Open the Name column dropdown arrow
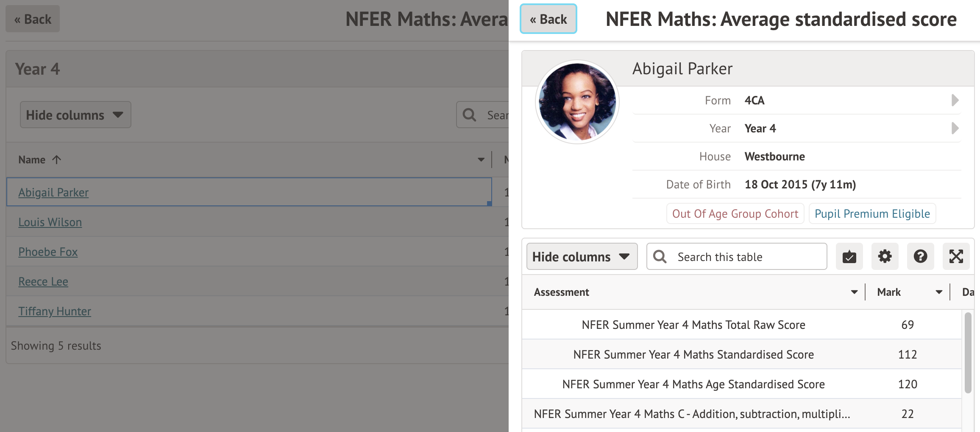Viewport: 980px width, 432px height. [x=481, y=160]
